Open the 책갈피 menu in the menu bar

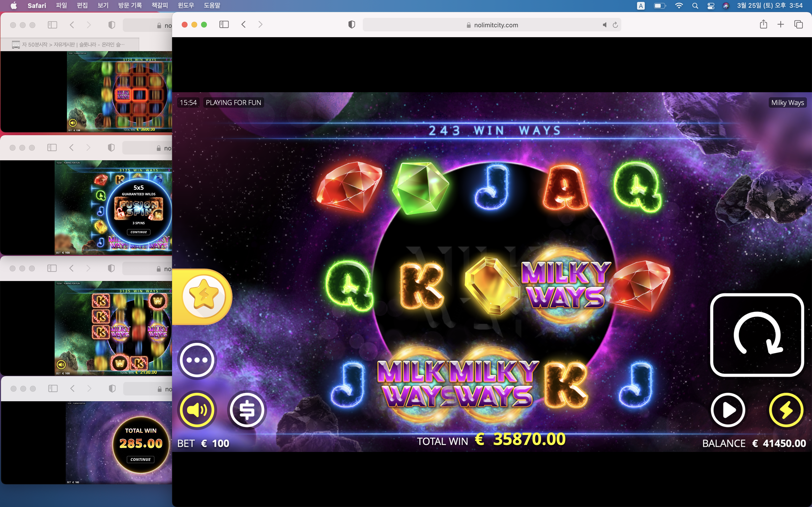click(160, 5)
